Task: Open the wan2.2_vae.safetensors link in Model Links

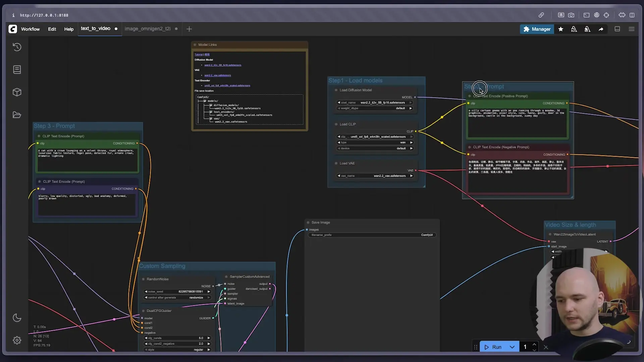Action: click(218, 75)
